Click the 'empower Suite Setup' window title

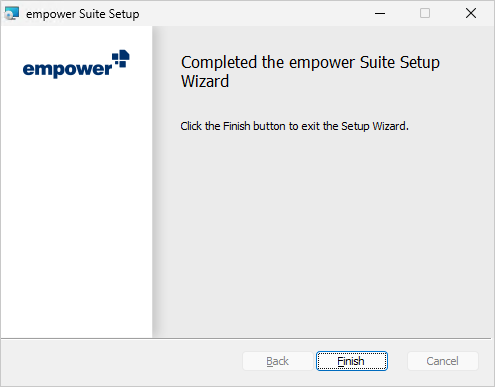point(83,14)
